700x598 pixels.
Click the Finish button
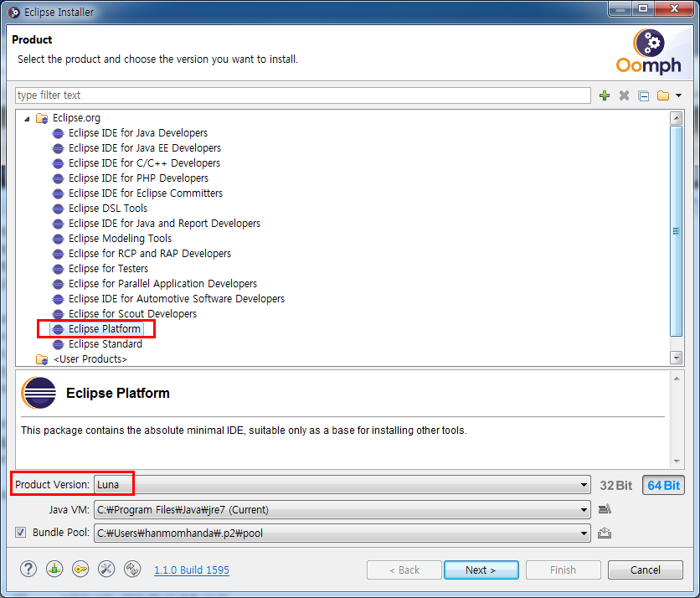(563, 570)
